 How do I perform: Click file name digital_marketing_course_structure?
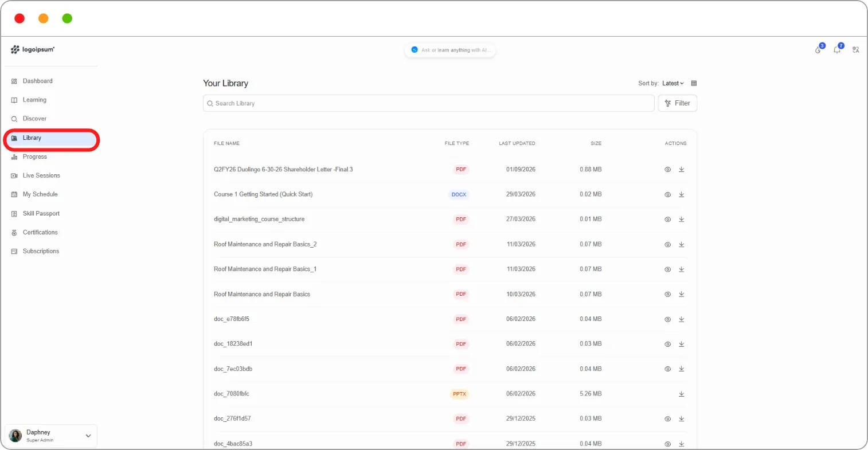259,220
